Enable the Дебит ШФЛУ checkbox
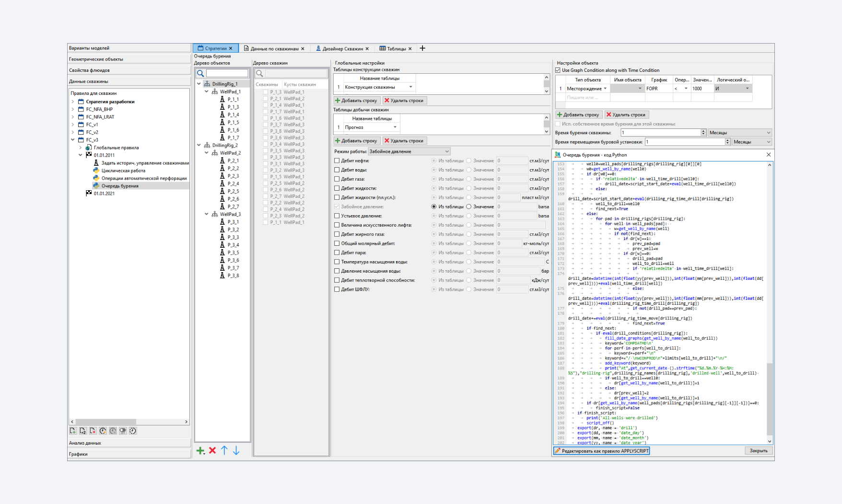The height and width of the screenshot is (504, 842). point(337,289)
